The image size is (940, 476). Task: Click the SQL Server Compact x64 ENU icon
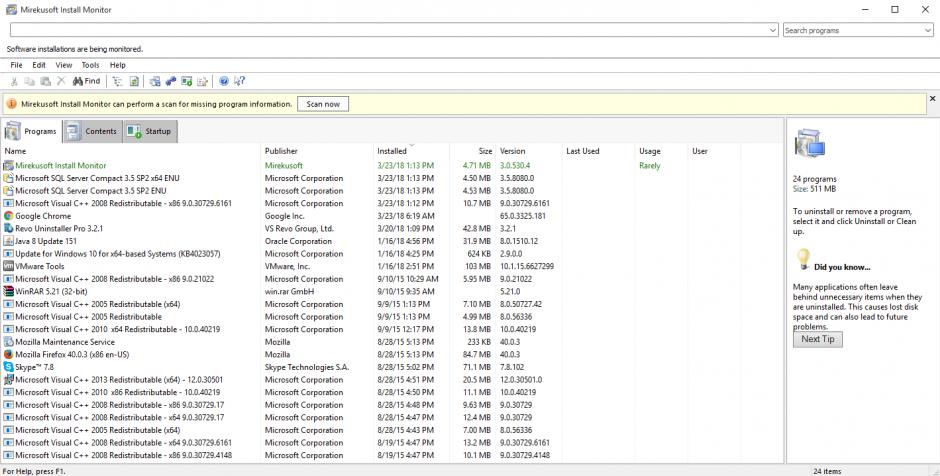[8, 178]
